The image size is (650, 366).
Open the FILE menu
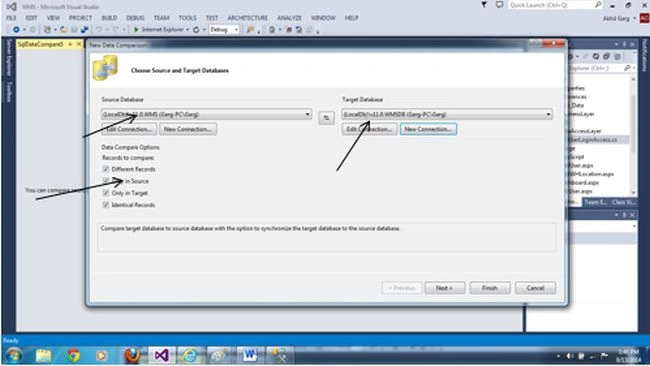click(x=11, y=18)
